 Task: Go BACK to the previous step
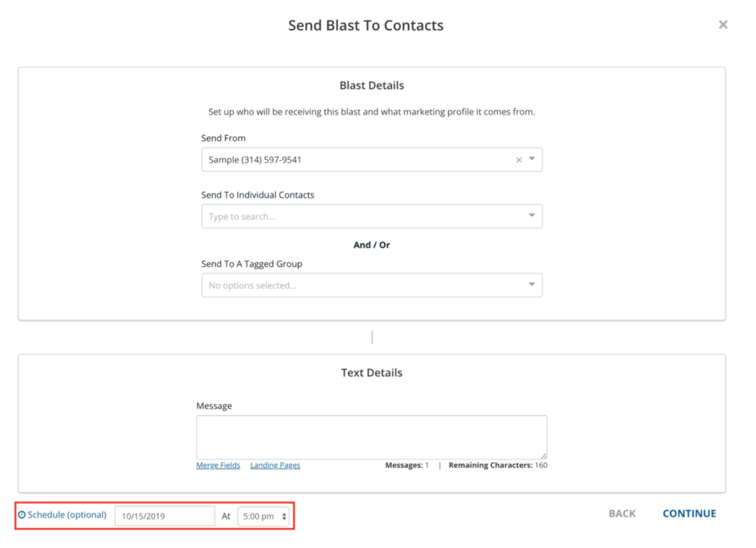pyautogui.click(x=622, y=513)
